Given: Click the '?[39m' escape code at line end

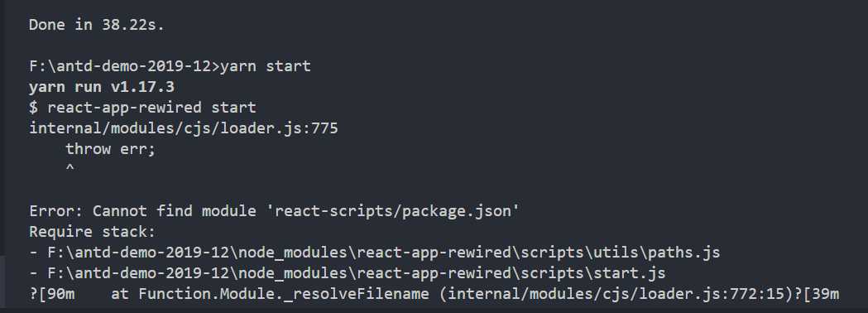Looking at the screenshot, I should click(817, 294).
